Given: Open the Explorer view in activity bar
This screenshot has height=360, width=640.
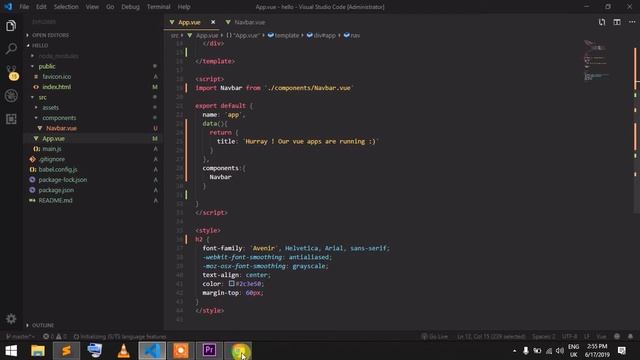Looking at the screenshot, I should (x=11, y=26).
